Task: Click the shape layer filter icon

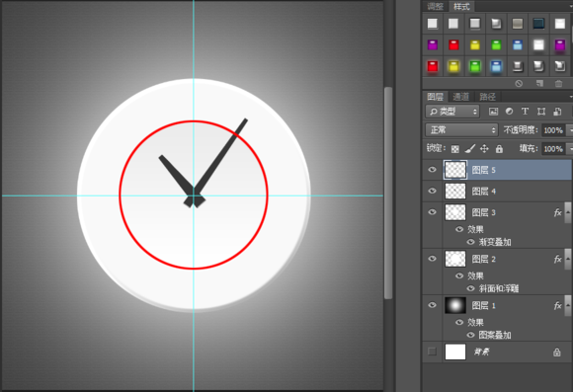Action: (x=541, y=112)
